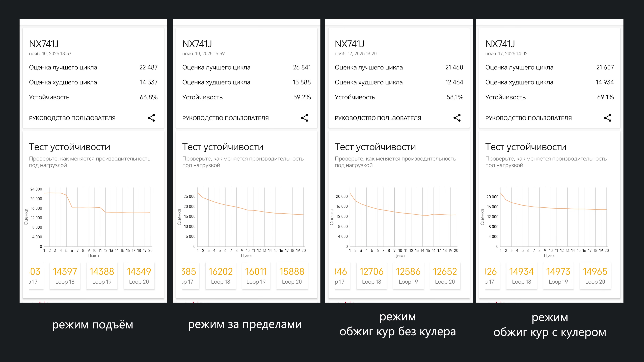Click share icon in 'режим подъём' panel
This screenshot has width=644, height=362.
click(x=151, y=118)
